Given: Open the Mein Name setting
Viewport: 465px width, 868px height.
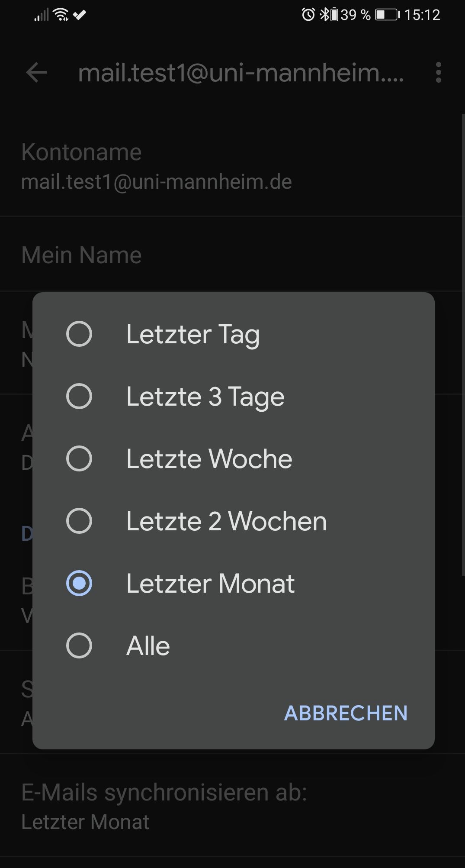Looking at the screenshot, I should pos(232,255).
